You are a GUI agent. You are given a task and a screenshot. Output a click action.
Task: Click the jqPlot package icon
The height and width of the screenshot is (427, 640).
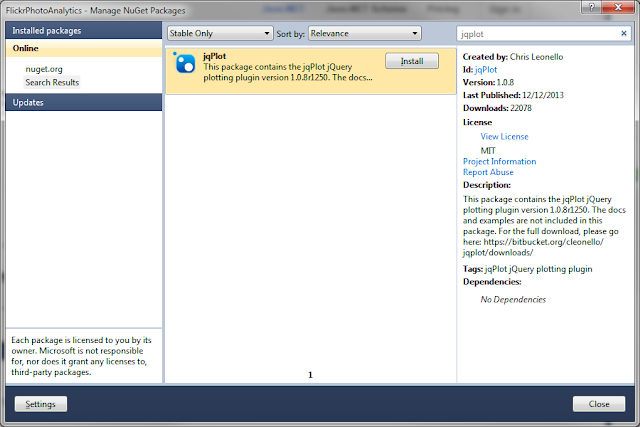185,64
